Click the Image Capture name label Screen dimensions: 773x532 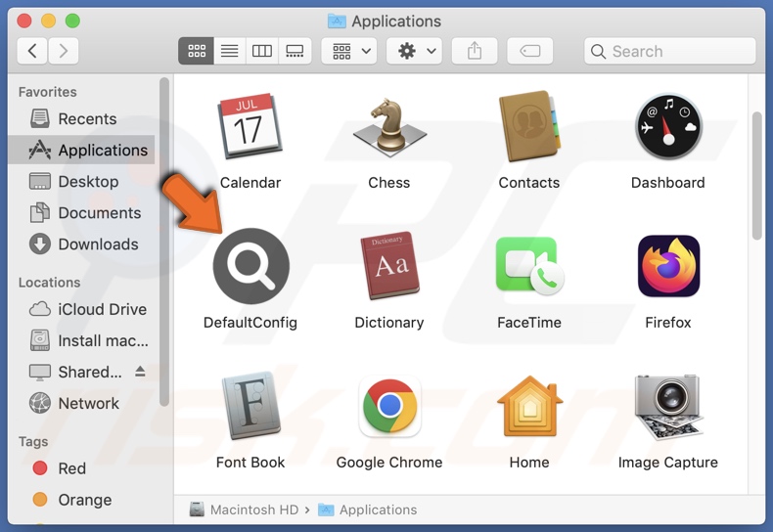pyautogui.click(x=668, y=463)
